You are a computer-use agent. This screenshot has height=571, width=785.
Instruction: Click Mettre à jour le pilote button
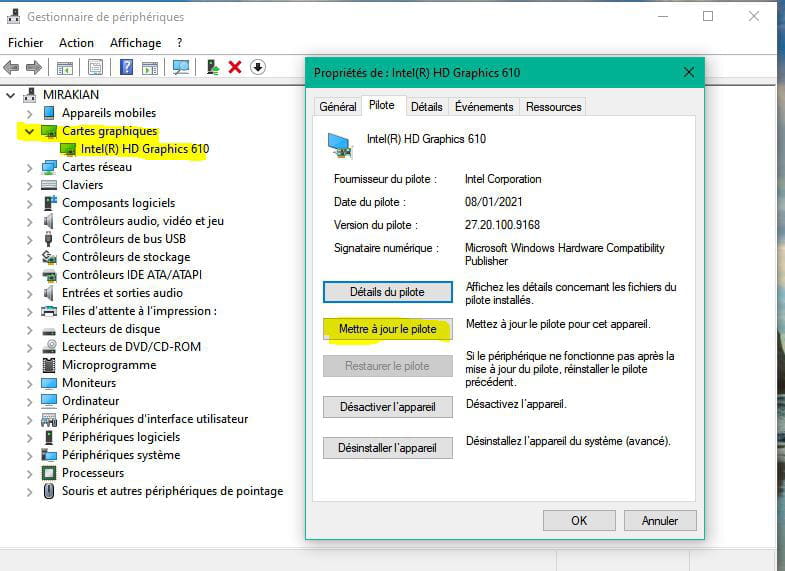pos(387,329)
